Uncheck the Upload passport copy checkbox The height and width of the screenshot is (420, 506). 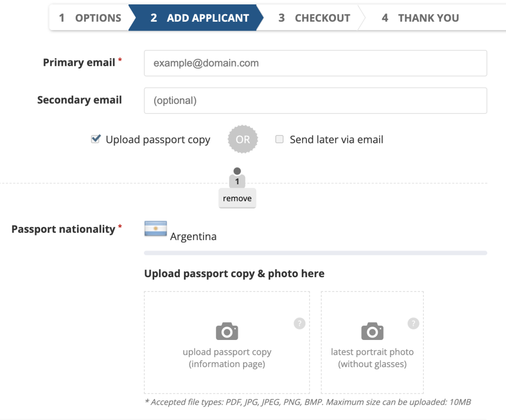point(95,139)
